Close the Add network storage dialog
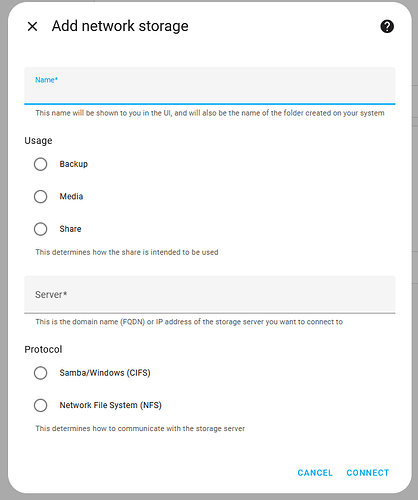Image resolution: width=418 pixels, height=500 pixels. click(32, 26)
